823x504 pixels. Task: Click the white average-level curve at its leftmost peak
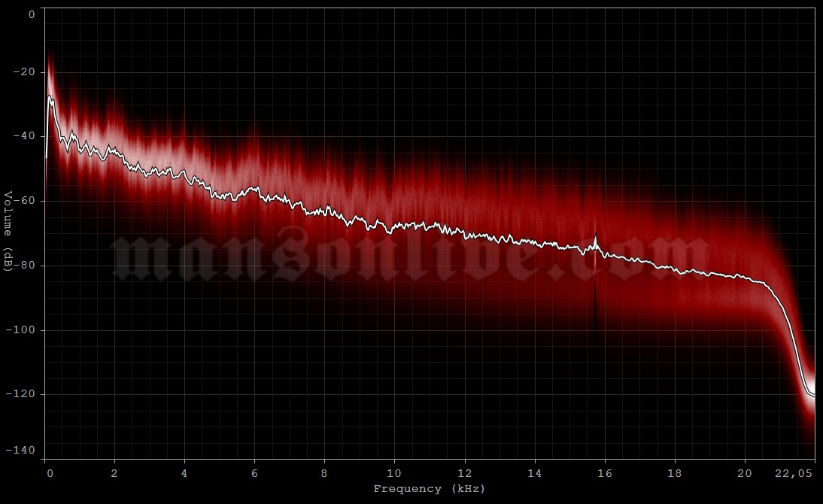tap(50, 96)
